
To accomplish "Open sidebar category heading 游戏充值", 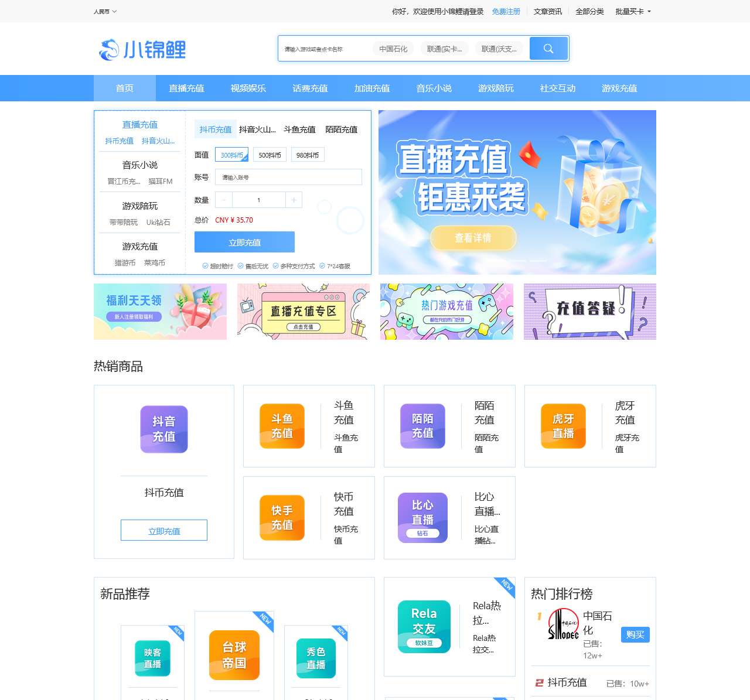I will coord(139,246).
